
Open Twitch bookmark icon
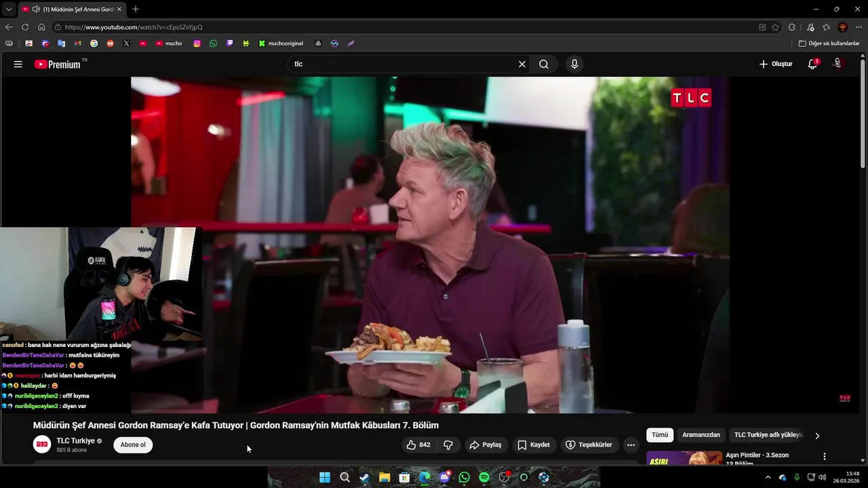tap(230, 43)
